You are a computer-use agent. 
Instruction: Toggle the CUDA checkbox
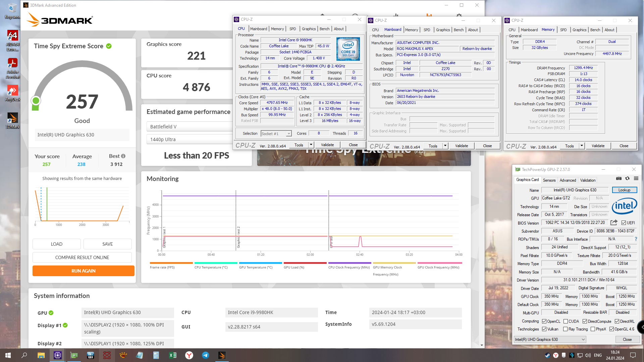[x=566, y=321]
